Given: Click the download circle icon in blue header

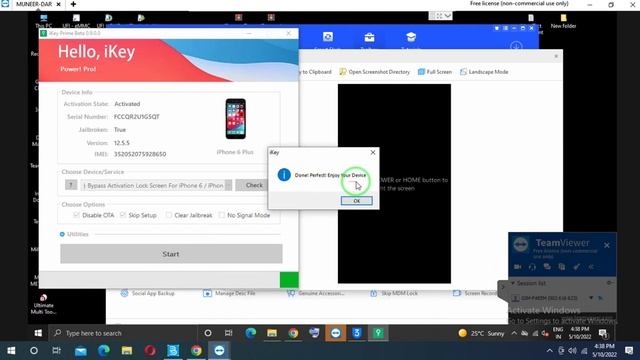Looking at the screenshot, I should coord(516,46).
